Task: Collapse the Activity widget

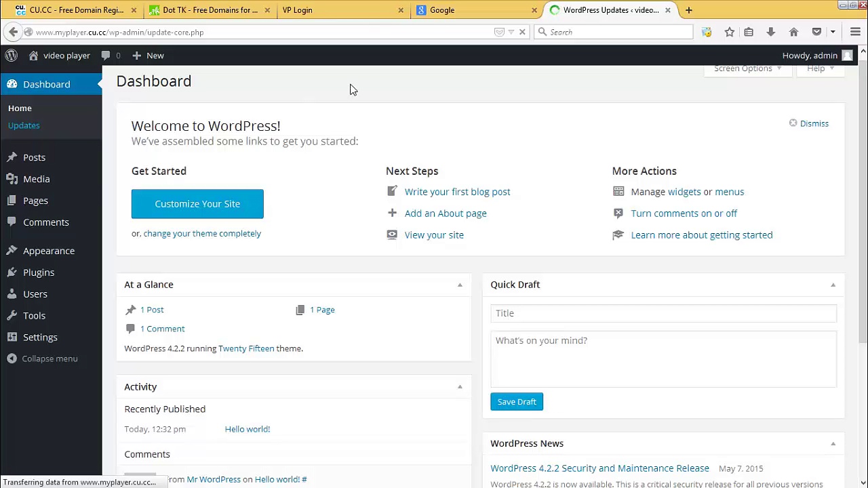Action: tap(460, 387)
